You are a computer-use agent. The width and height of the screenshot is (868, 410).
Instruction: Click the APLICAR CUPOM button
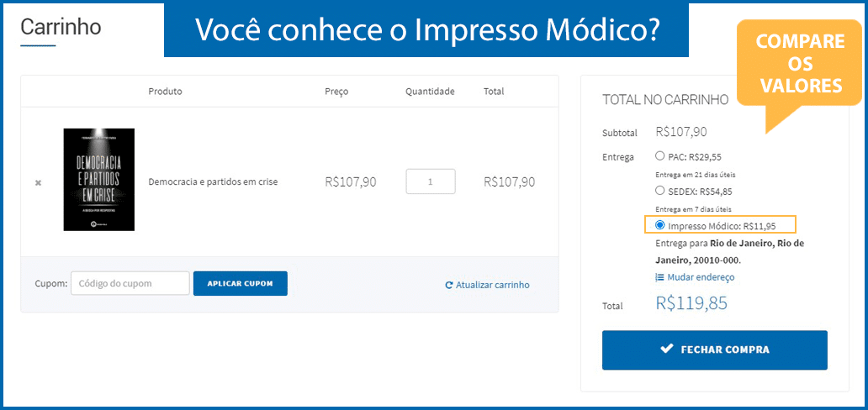pos(241,283)
